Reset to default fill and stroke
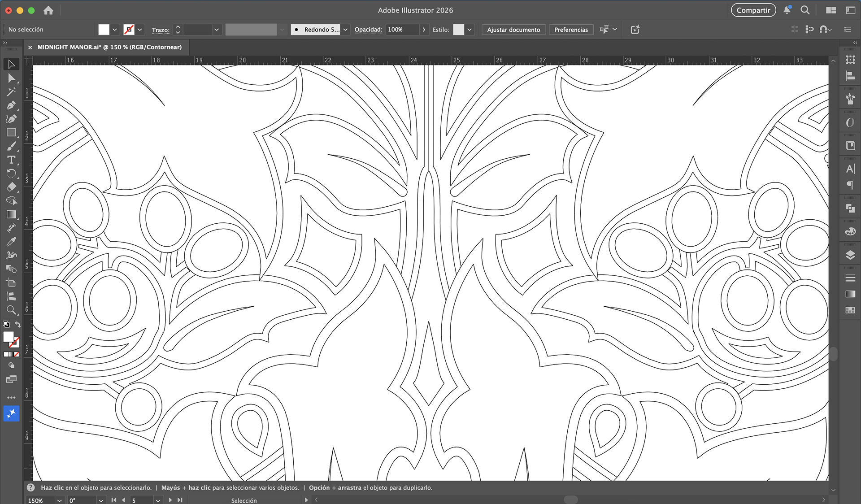Screen dimensions: 861x504 (x=6, y=324)
